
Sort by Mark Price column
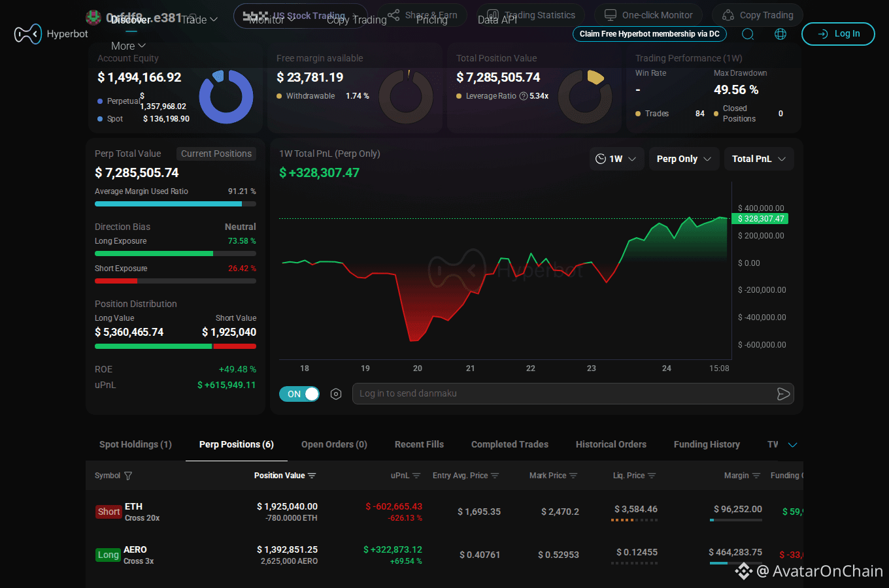573,476
